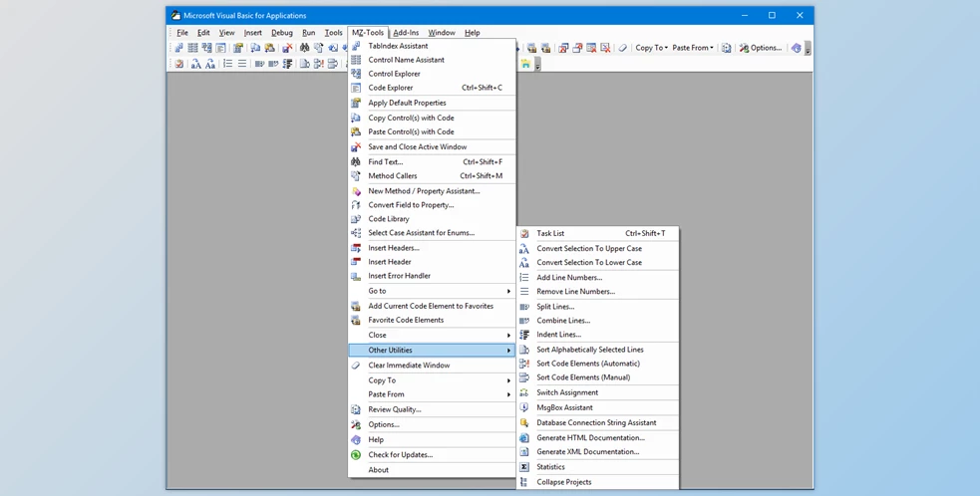Click the Remove Line Numbers toolbar icon

pyautogui.click(x=242, y=63)
